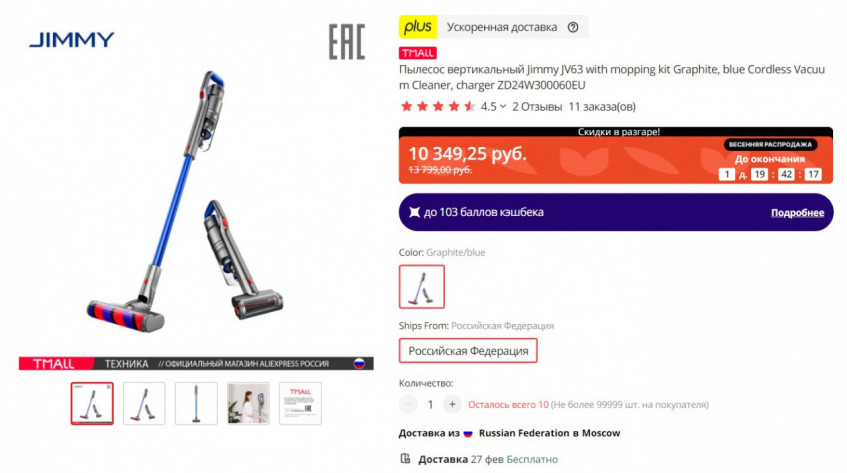Image resolution: width=847 pixels, height=473 pixels.
Task: Click the EAC certification mark
Action: pyautogui.click(x=347, y=42)
